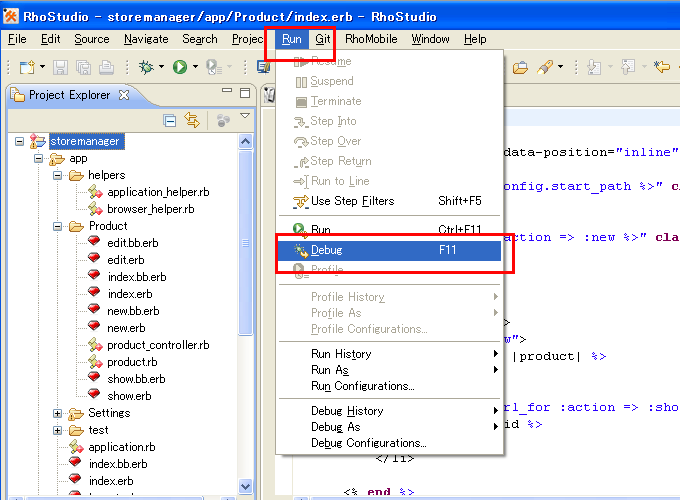Collapse the storemanager project node
Screen dimensions: 680x500
[x=19, y=141]
